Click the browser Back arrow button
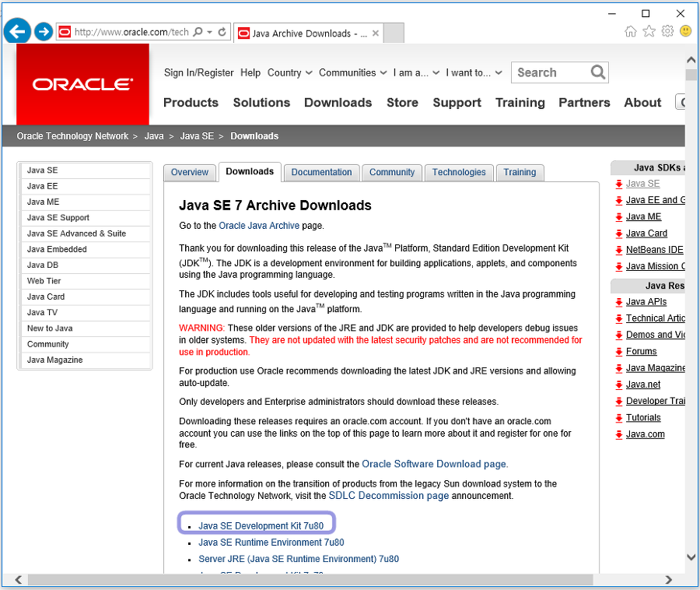This screenshot has width=700, height=590. tap(17, 32)
